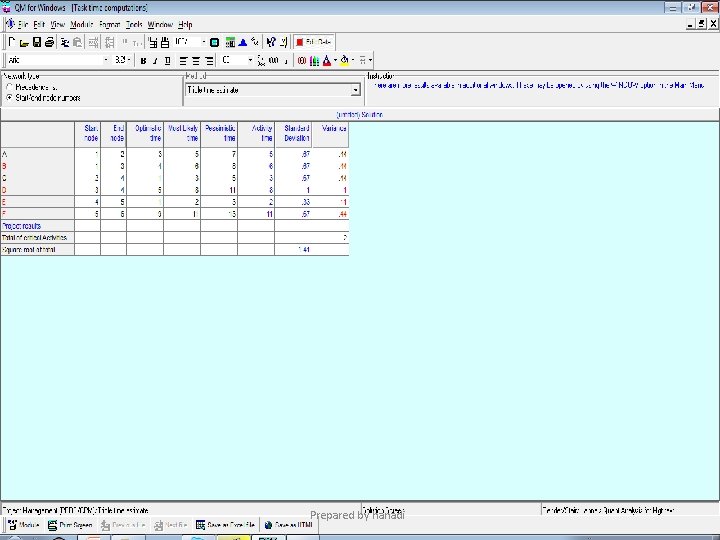The image size is (720, 540).
Task: Click the red font color A icon
Action: coord(327,60)
